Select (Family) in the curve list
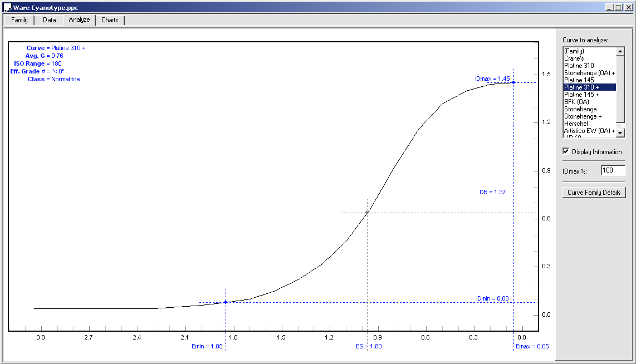636x364 pixels. click(x=574, y=51)
